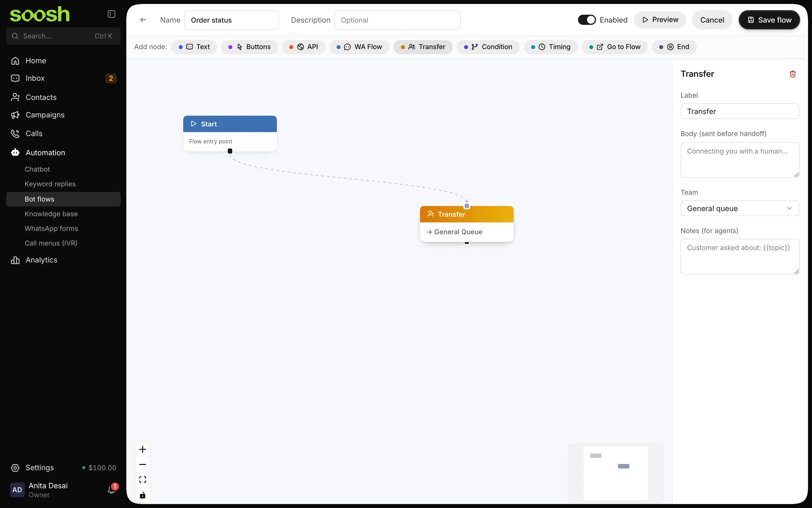Click the Preview button

click(660, 20)
